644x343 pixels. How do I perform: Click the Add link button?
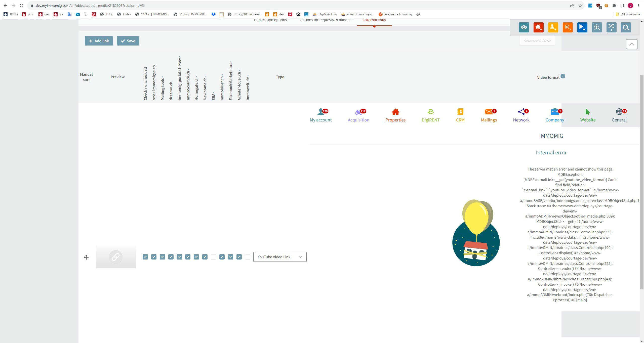click(x=99, y=41)
